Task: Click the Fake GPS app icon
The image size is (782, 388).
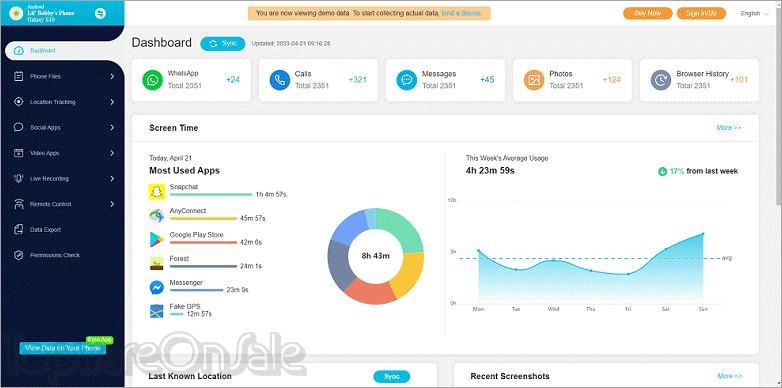Action: coord(157,311)
